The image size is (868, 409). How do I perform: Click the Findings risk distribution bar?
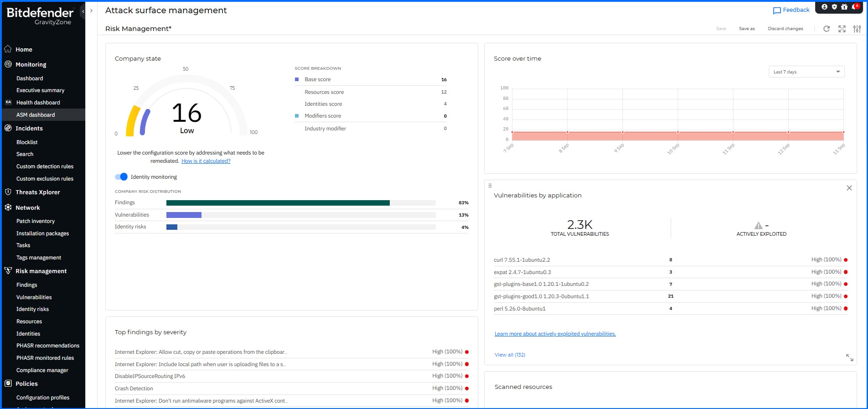278,203
